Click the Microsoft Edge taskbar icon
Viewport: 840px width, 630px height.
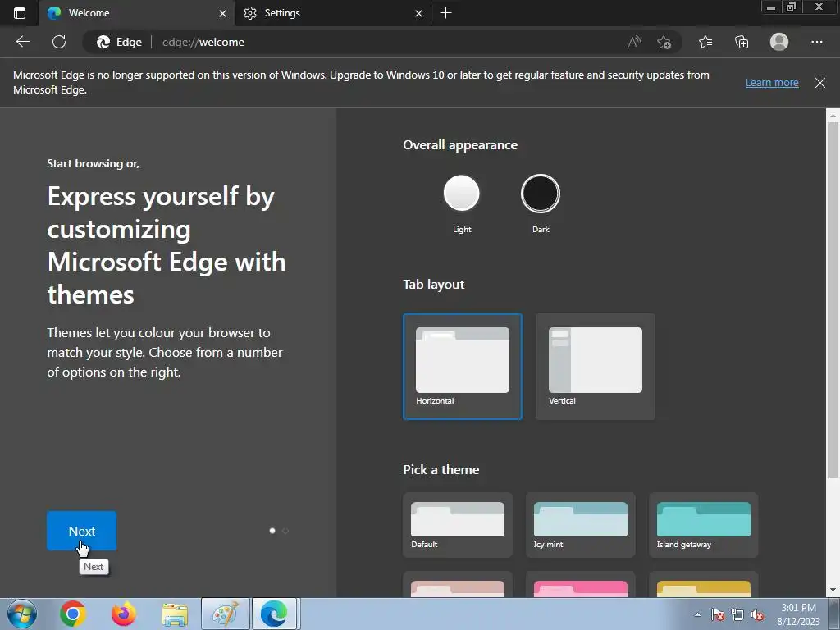275,614
